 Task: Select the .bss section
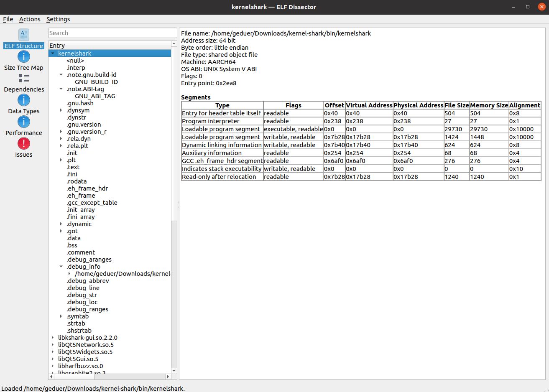pyautogui.click(x=72, y=245)
